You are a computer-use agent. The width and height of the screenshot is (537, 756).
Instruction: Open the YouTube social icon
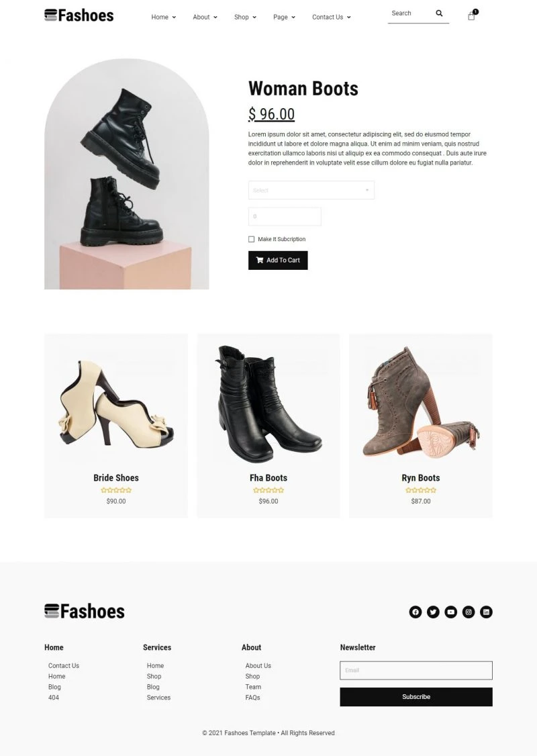point(450,612)
